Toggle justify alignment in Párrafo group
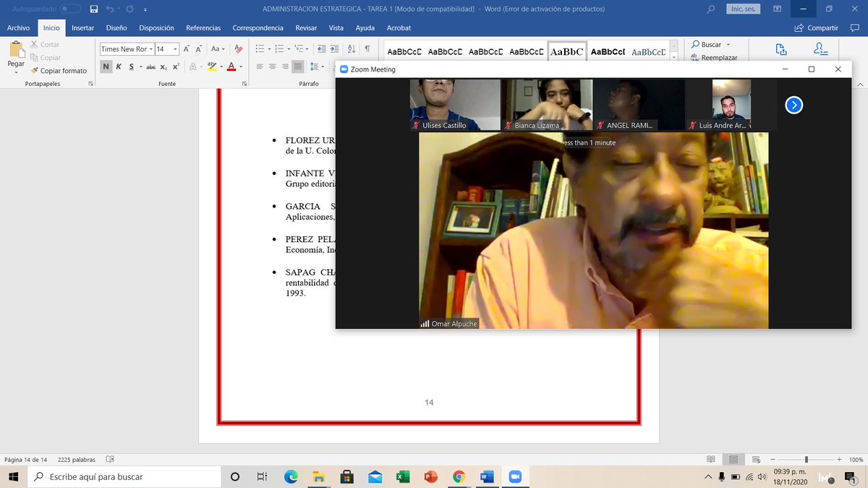The height and width of the screenshot is (488, 868). click(298, 67)
